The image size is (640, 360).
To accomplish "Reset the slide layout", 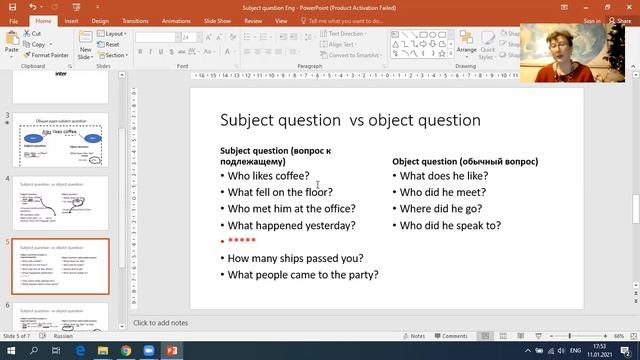I will tap(109, 44).
